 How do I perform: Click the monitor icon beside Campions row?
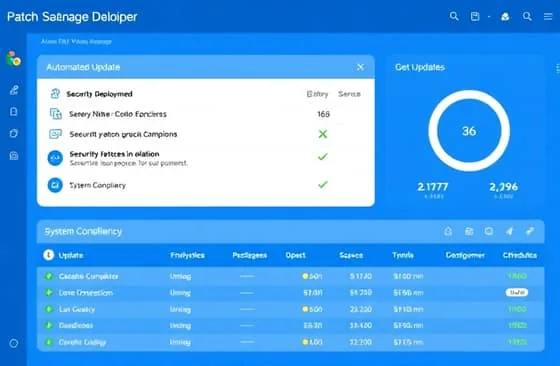tap(55, 134)
